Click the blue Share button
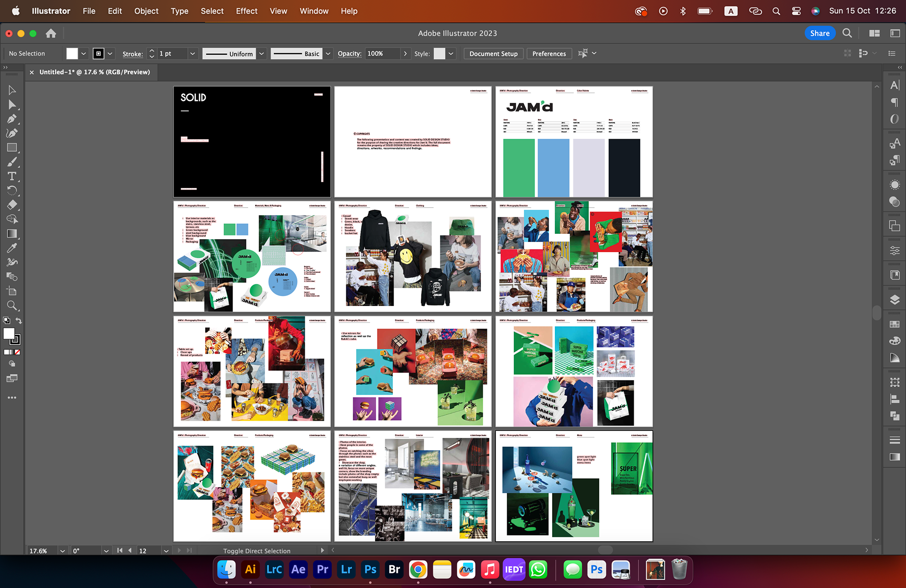 (820, 33)
